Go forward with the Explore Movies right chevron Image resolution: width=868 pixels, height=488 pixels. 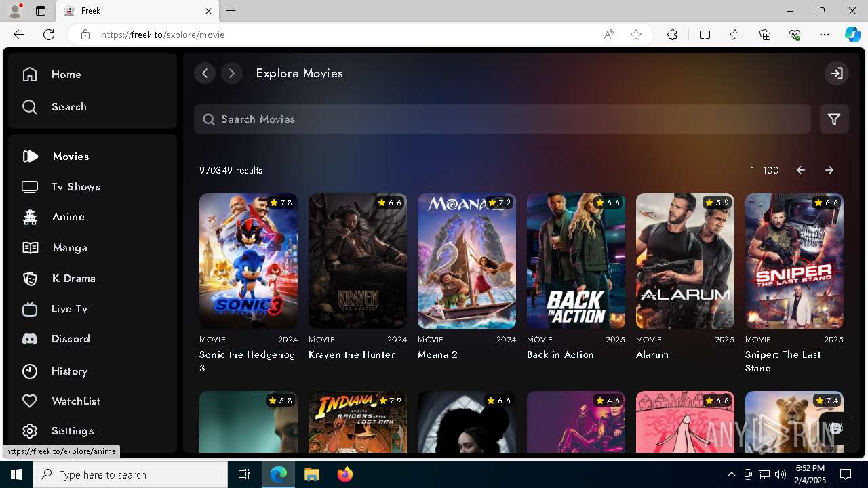click(x=232, y=73)
